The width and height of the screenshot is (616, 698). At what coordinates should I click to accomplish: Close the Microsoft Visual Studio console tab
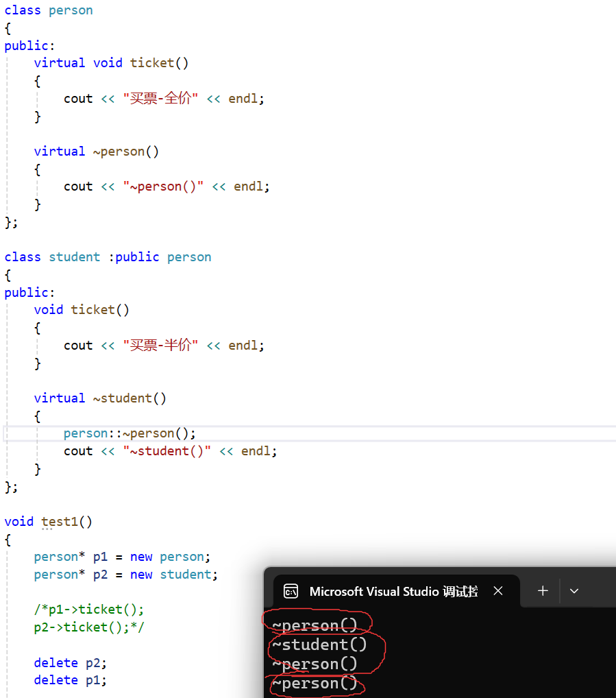(498, 591)
